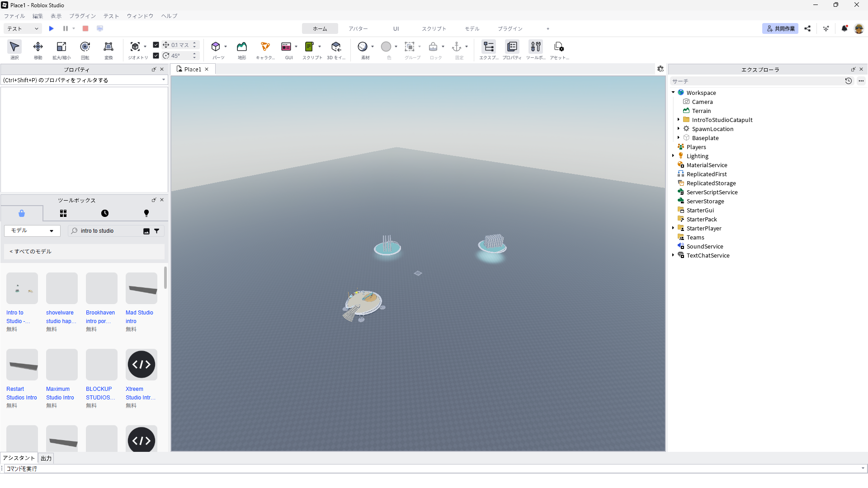Screen dimensions: 868x488
Task: Open the Toolbox Recent tab clock icon
Action: pos(105,213)
